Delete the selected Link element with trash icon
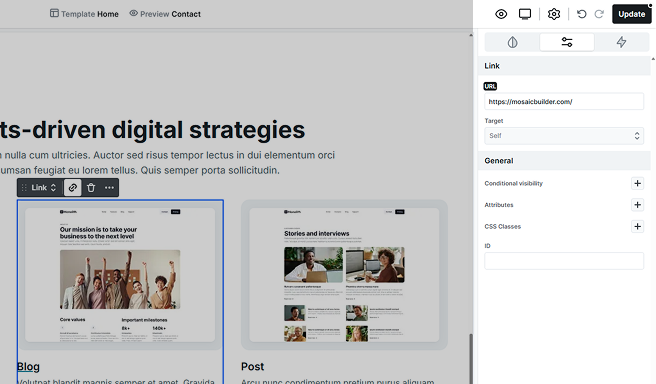Screen dimensions: 656x384 pyautogui.click(x=91, y=187)
